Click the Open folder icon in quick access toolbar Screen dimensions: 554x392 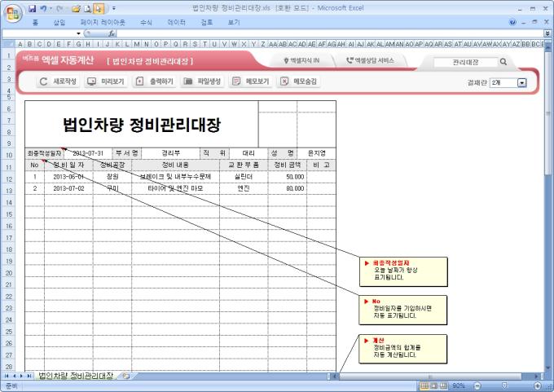pos(76,8)
